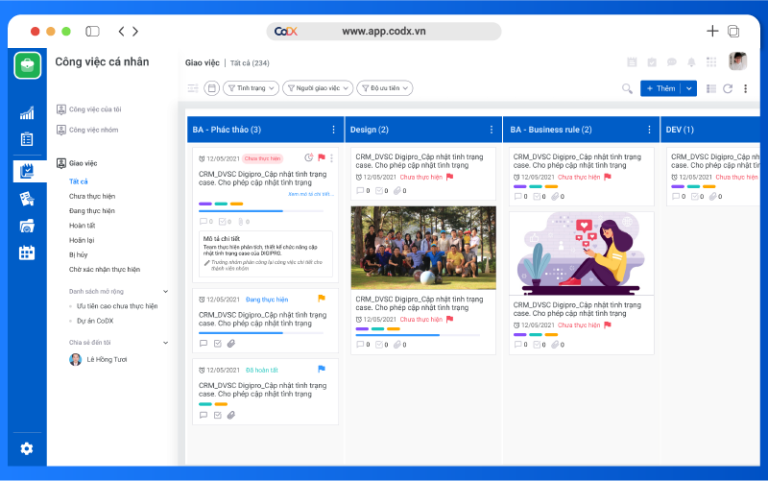Open the calendar module in blue sidebar

(27, 253)
